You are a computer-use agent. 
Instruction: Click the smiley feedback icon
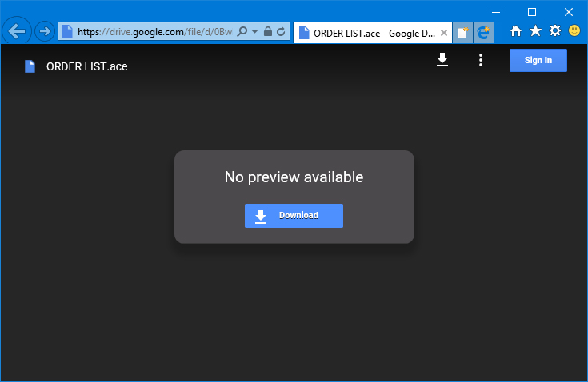(x=574, y=30)
